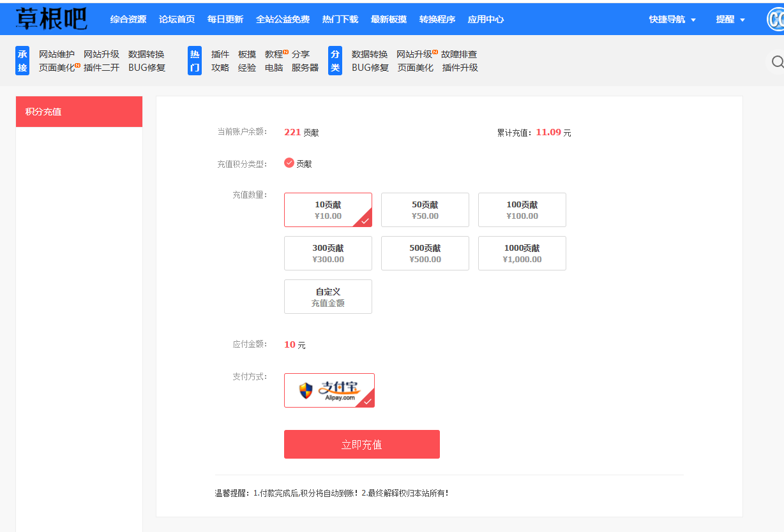Click the 立即充值 recharge button

(361, 444)
